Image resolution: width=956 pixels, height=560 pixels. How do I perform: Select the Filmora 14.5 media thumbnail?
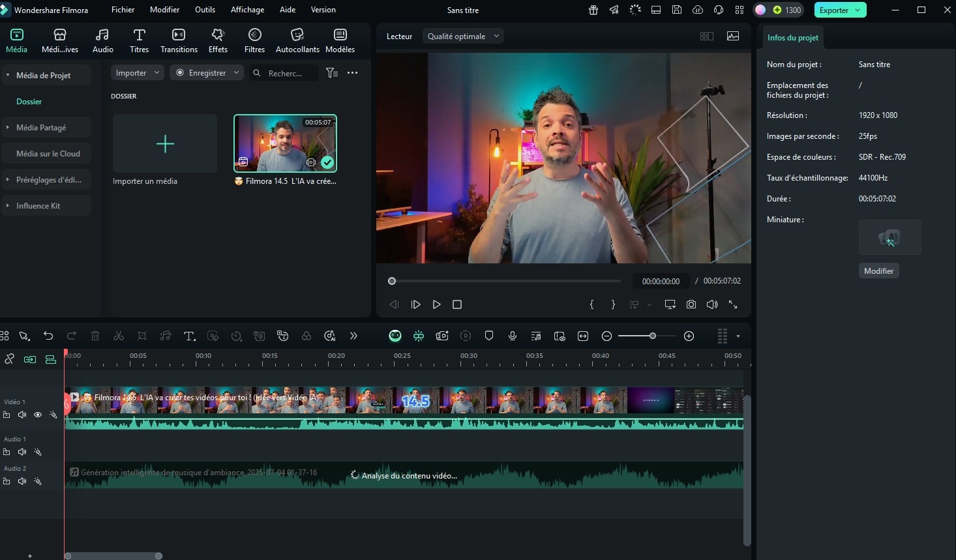tap(285, 143)
